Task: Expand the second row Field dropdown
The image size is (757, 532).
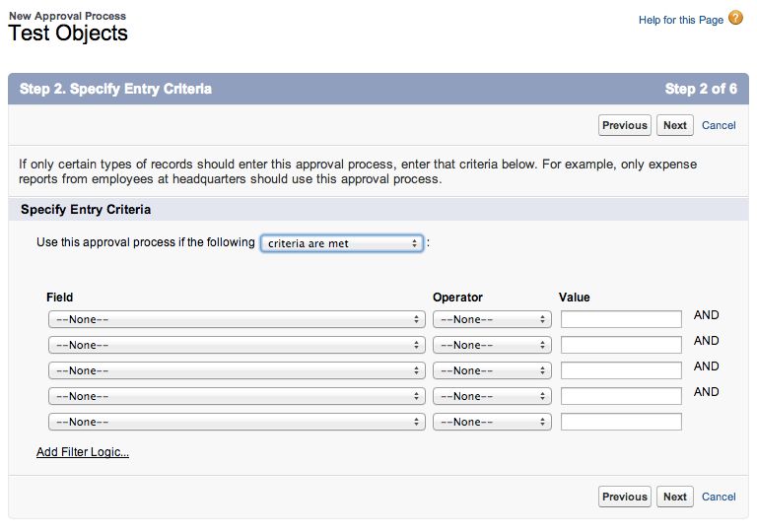Action: click(x=236, y=345)
